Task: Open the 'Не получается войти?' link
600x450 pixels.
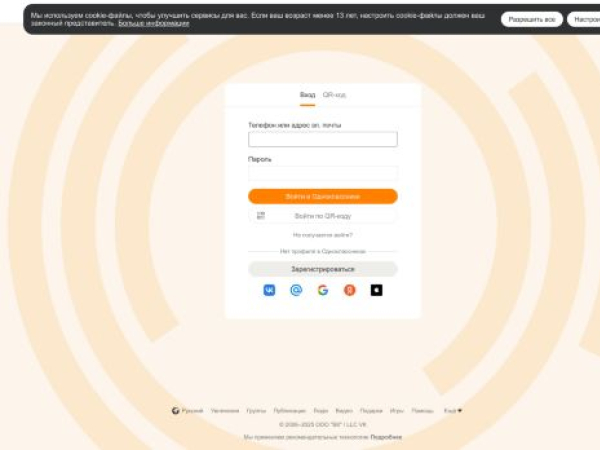Action: pos(323,235)
